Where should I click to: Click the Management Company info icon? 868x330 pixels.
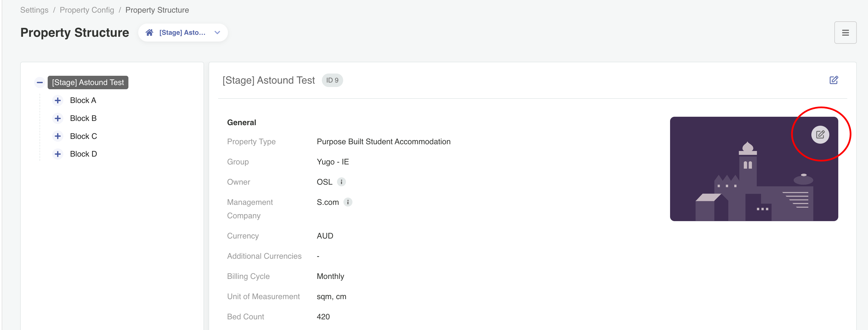(x=348, y=202)
